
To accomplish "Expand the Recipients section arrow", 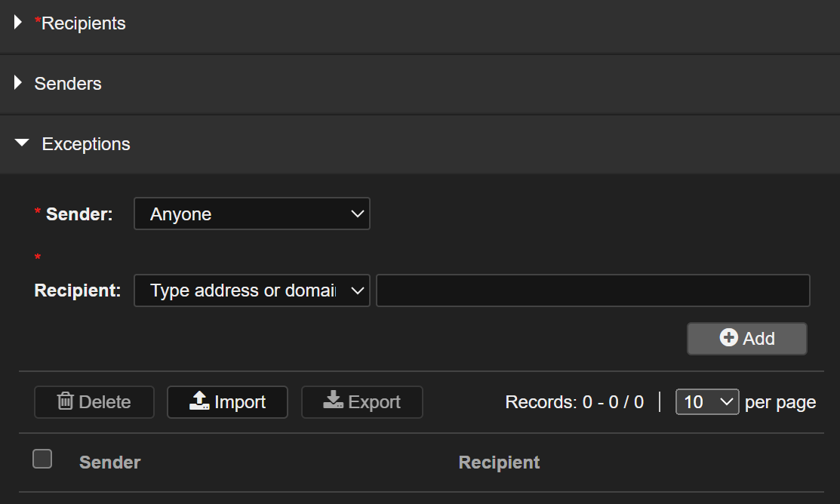I will pyautogui.click(x=19, y=23).
